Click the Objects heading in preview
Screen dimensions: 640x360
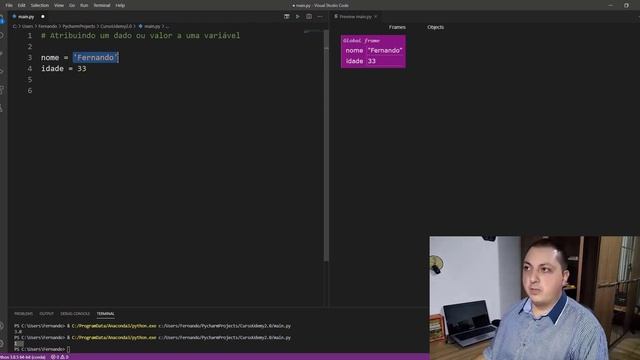click(x=436, y=27)
